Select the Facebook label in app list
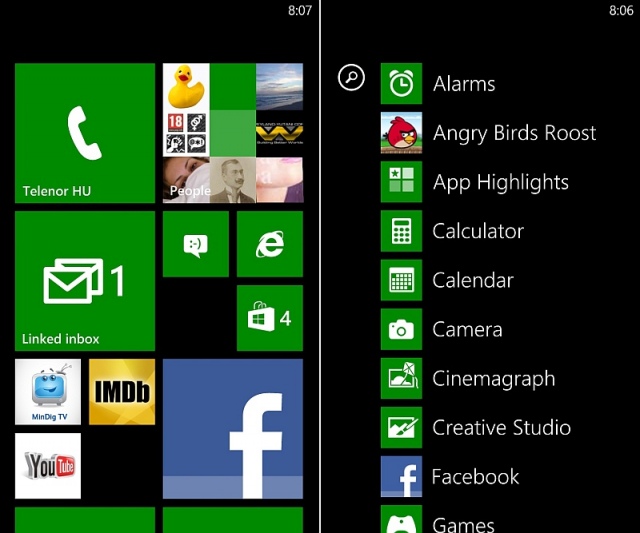640x533 pixels. pos(476,476)
